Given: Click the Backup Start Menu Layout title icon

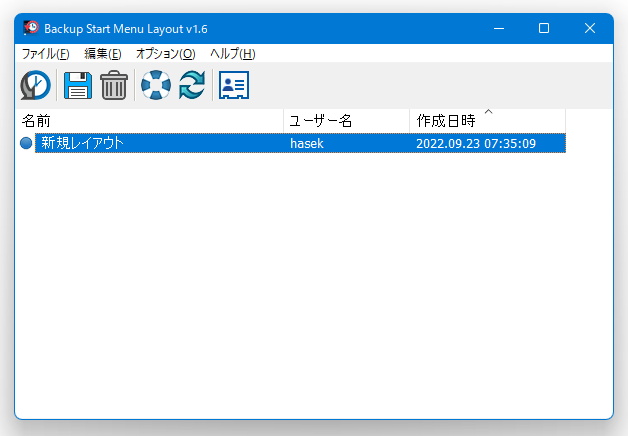Looking at the screenshot, I should pos(31,28).
